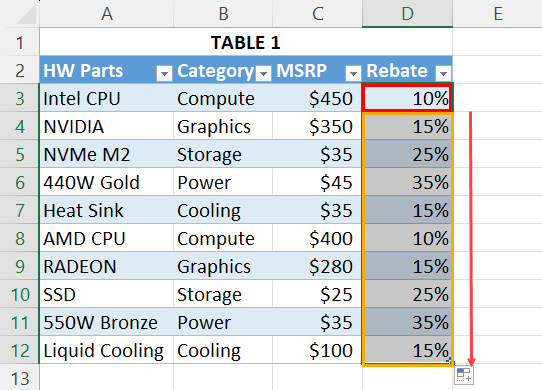
Task: Select the AMD CPU cell
Action: (x=106, y=238)
